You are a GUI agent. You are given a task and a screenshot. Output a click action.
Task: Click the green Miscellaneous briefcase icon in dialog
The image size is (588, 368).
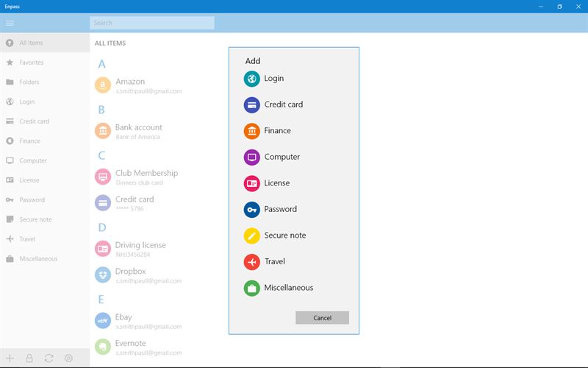(251, 288)
